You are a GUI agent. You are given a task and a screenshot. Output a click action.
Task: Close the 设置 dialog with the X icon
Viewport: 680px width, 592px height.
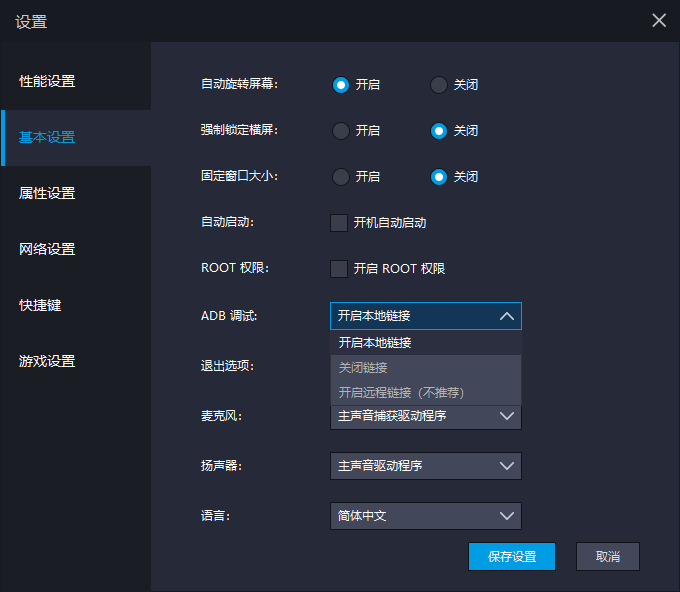pos(659,20)
